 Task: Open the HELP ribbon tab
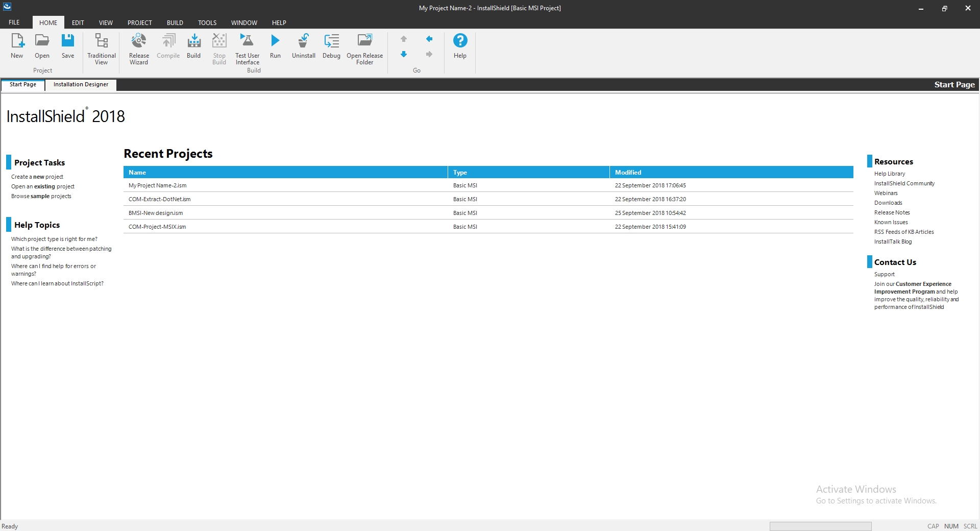(x=279, y=22)
